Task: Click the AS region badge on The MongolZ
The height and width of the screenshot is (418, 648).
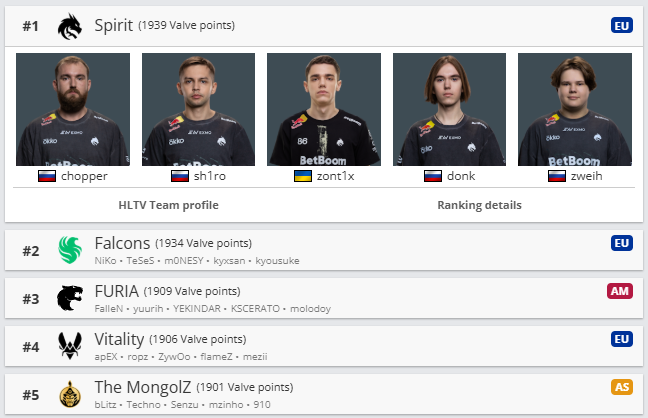Action: [x=622, y=387]
